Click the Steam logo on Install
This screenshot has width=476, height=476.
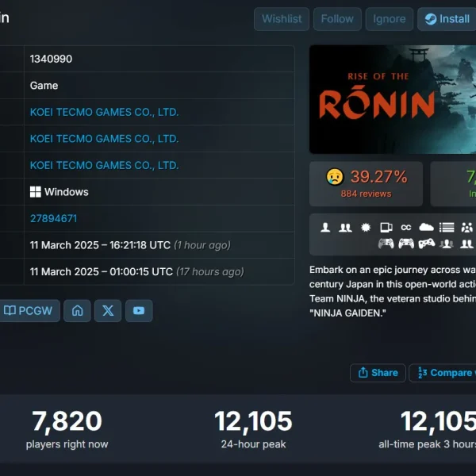click(x=431, y=19)
